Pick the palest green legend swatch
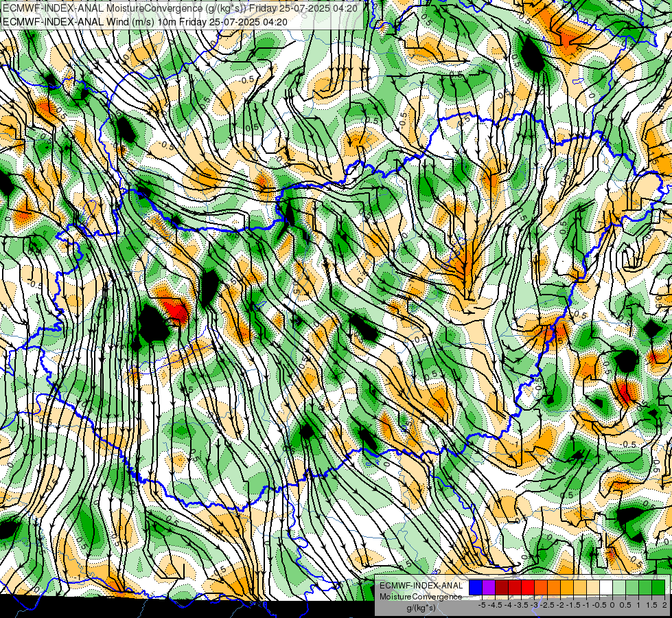 (x=619, y=587)
